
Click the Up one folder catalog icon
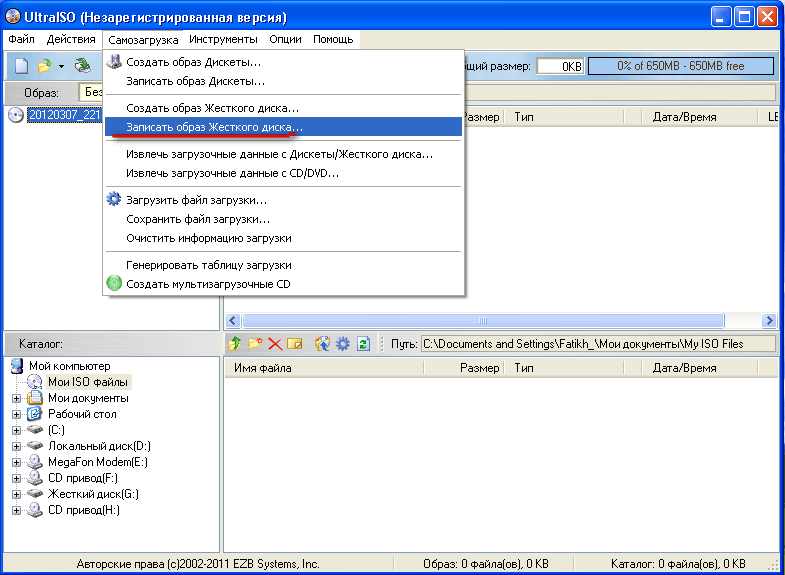(234, 344)
